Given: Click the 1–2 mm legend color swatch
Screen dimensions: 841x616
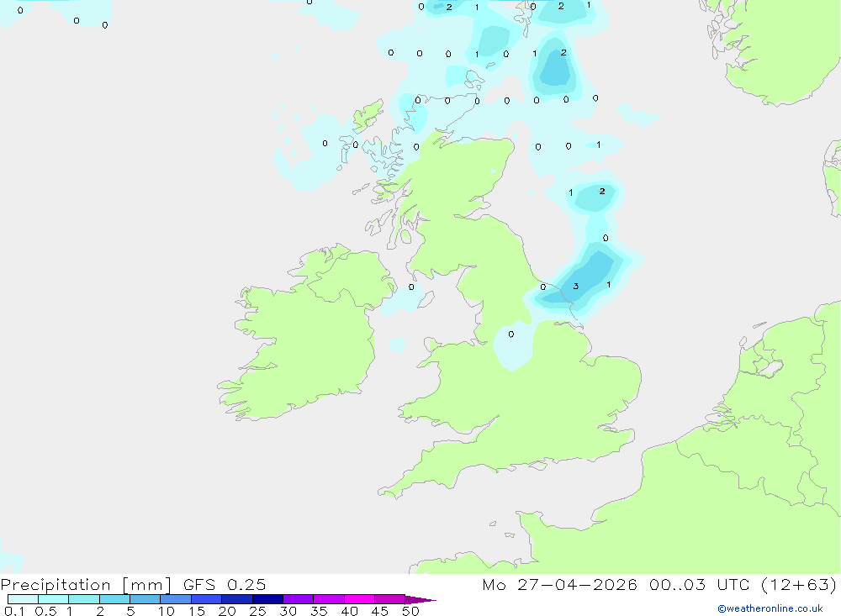Looking at the screenshot, I should coord(84,599).
